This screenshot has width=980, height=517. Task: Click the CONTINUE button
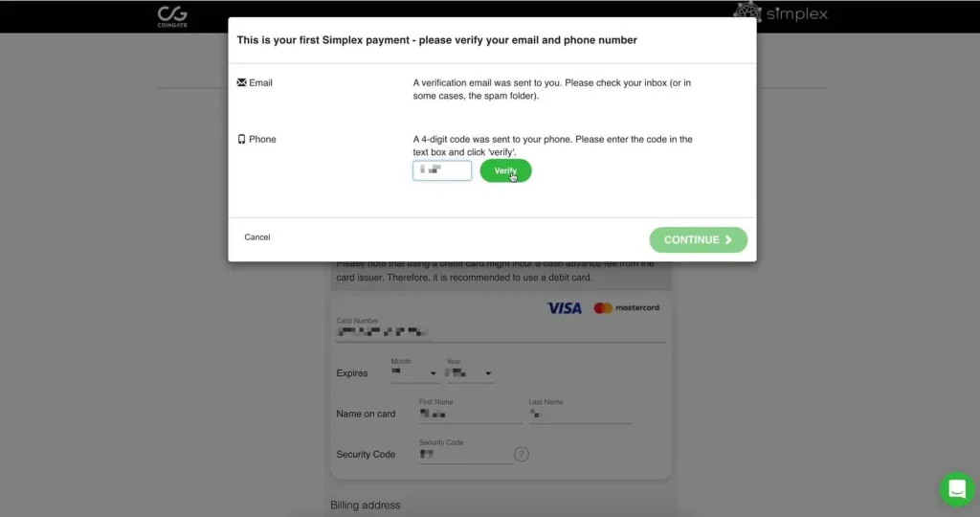coord(698,240)
